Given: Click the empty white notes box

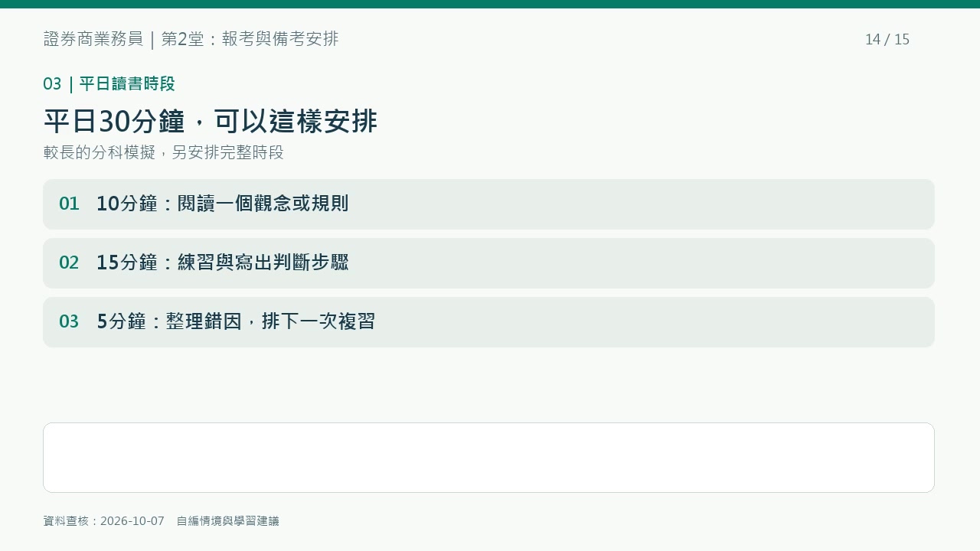Looking at the screenshot, I should click(488, 458).
